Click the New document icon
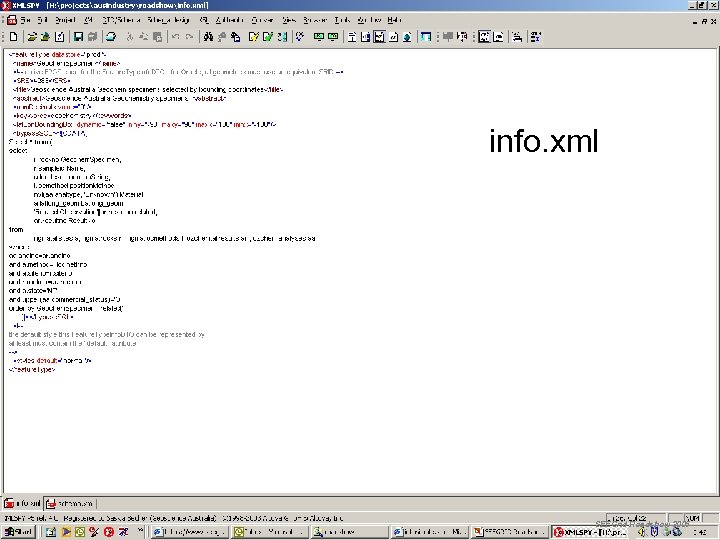The height and width of the screenshot is (540, 720). pyautogui.click(x=13, y=37)
